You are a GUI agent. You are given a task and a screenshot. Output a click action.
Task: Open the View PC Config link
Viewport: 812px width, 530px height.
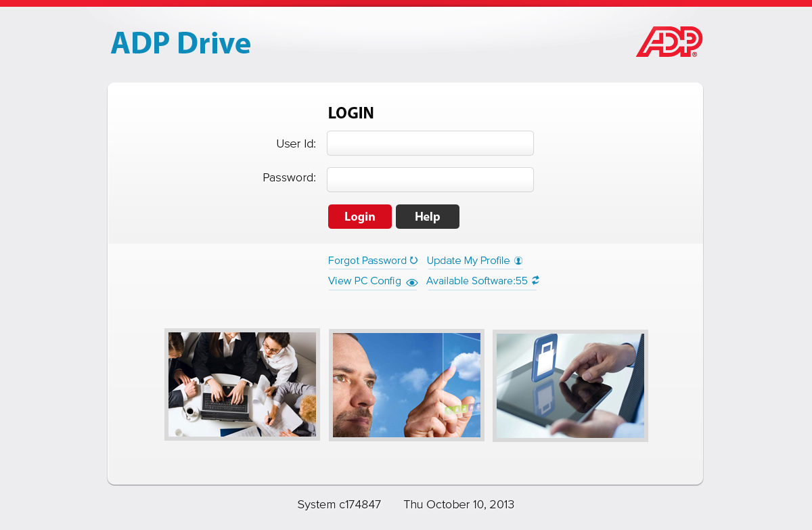(x=365, y=281)
